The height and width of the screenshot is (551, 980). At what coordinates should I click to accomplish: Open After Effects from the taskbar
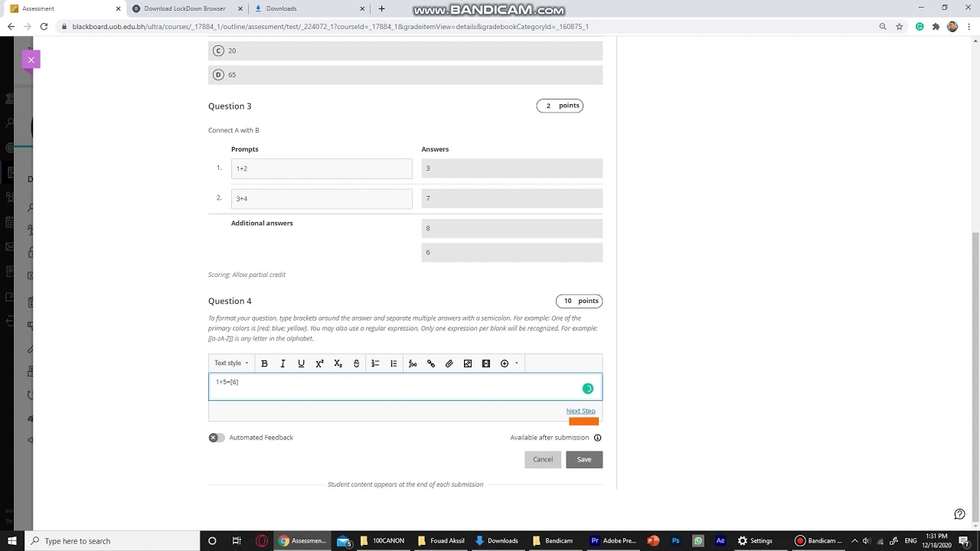720,540
